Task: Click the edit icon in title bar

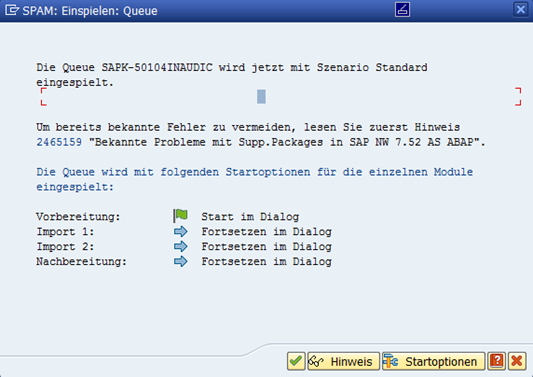Action: click(x=402, y=10)
